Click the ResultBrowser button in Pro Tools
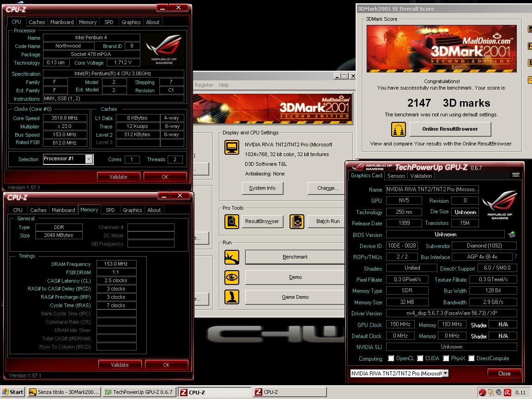 point(262,221)
